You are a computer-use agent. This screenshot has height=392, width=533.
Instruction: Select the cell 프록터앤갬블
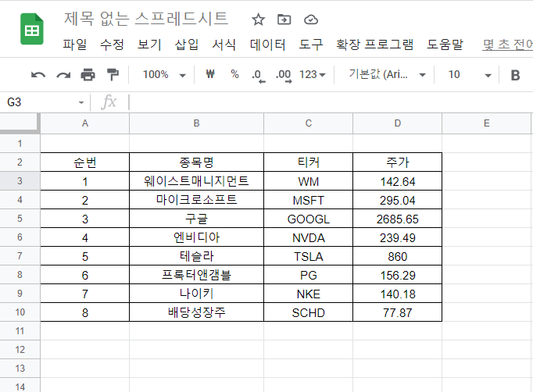tap(196, 274)
